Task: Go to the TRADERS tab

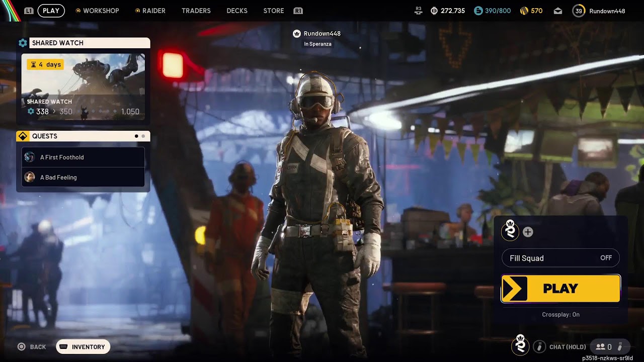Action: coord(196,11)
